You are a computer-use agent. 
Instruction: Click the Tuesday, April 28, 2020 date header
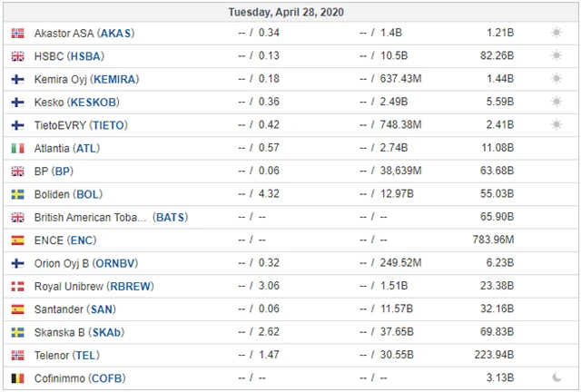pos(290,12)
